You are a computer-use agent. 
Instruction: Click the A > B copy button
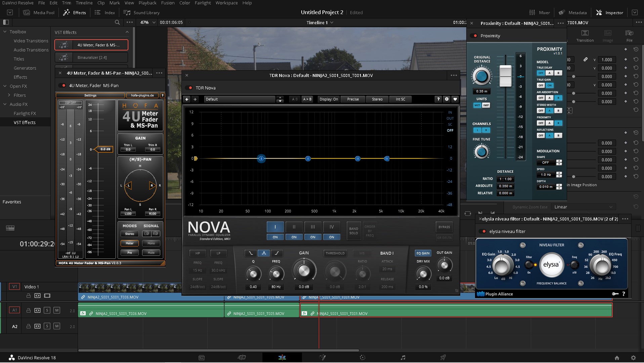[307, 99]
